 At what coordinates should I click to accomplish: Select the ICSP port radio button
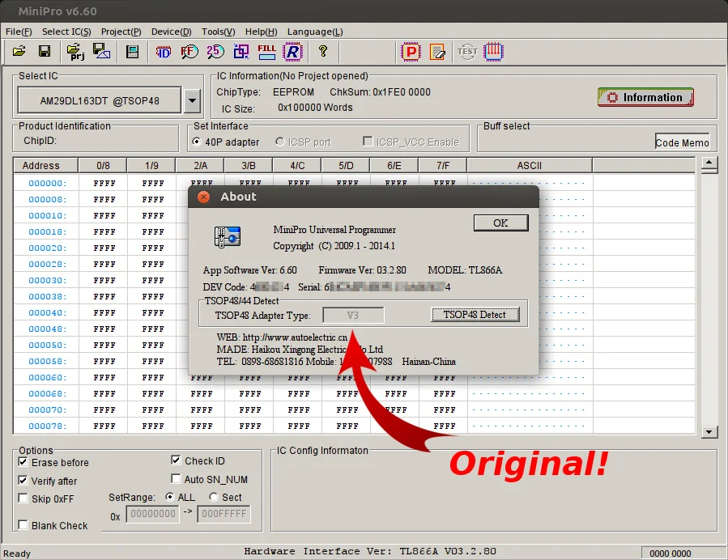click(x=279, y=142)
